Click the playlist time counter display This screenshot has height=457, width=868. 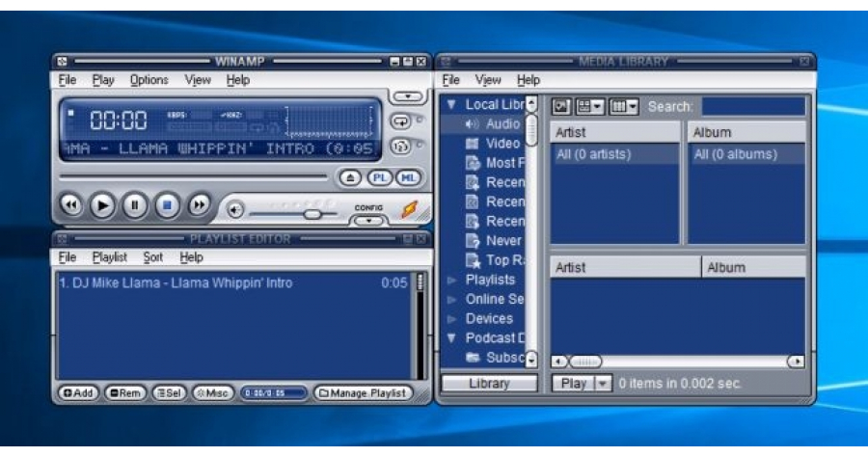click(274, 392)
